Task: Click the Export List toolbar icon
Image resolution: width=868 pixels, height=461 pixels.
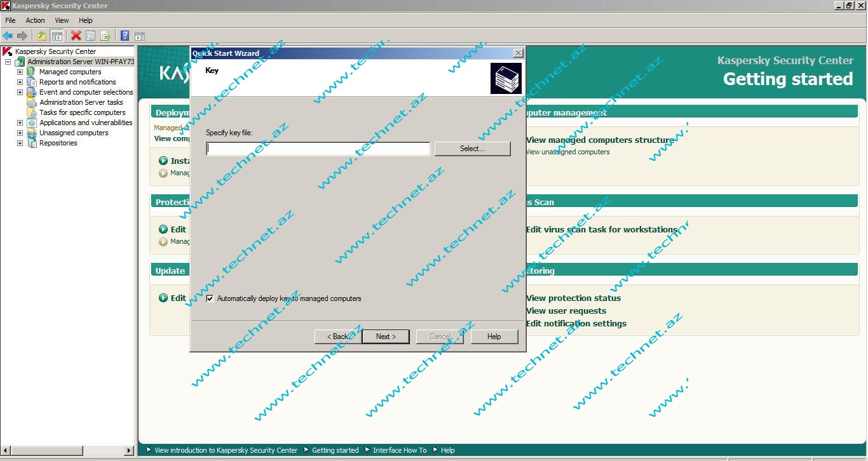Action: pos(105,36)
